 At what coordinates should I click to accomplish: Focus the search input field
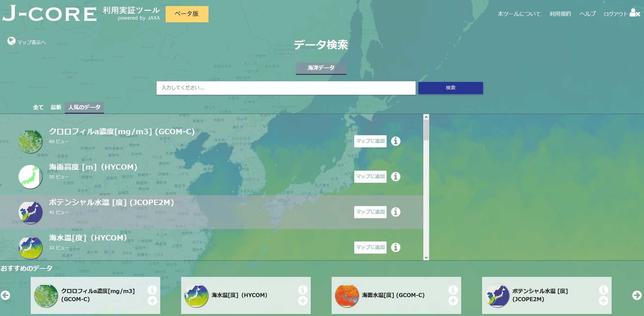286,88
